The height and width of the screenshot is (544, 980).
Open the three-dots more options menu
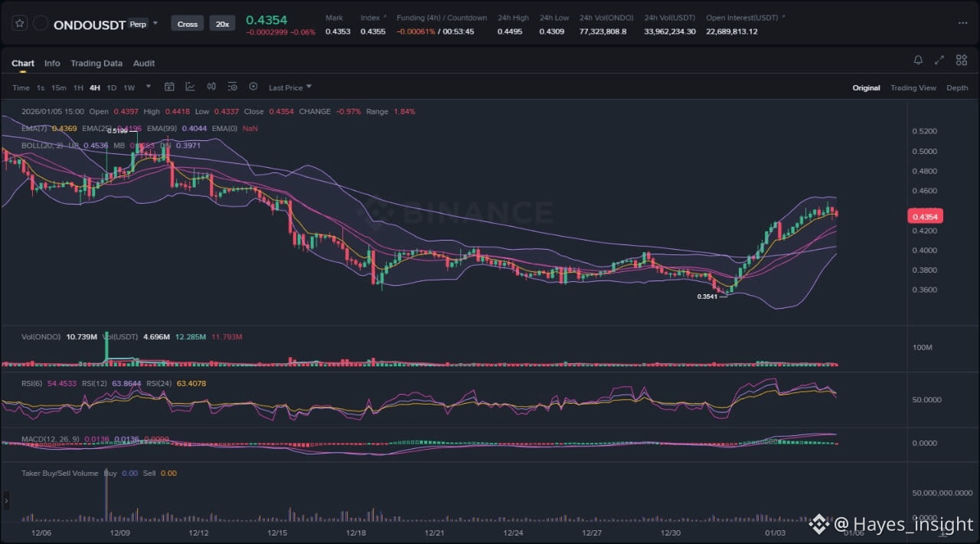962,23
